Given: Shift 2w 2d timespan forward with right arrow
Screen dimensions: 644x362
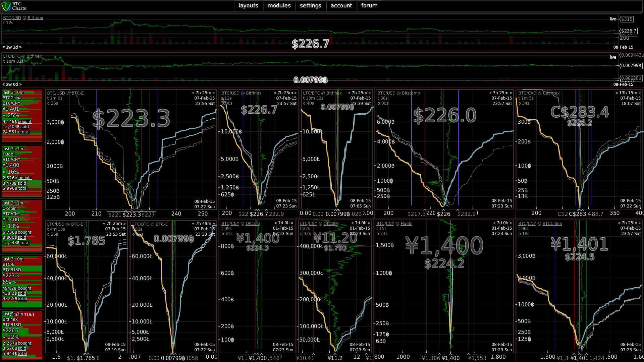Looking at the screenshot, I should [x=20, y=47].
